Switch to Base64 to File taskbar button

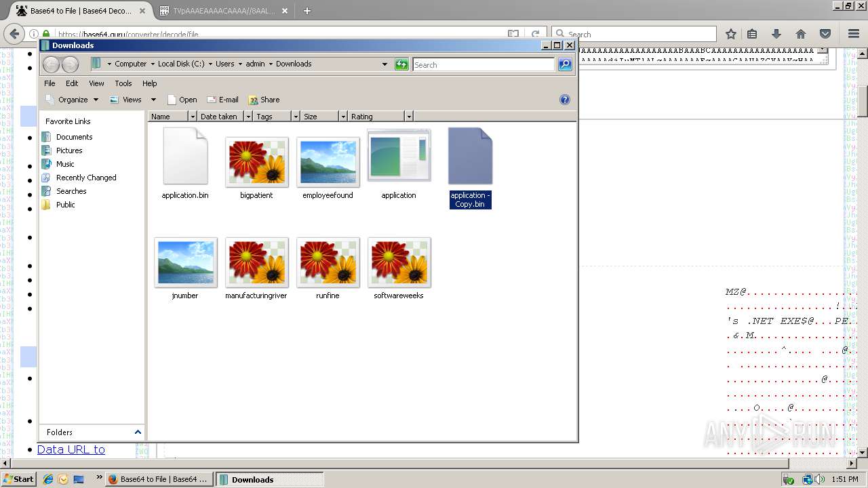tap(160, 479)
